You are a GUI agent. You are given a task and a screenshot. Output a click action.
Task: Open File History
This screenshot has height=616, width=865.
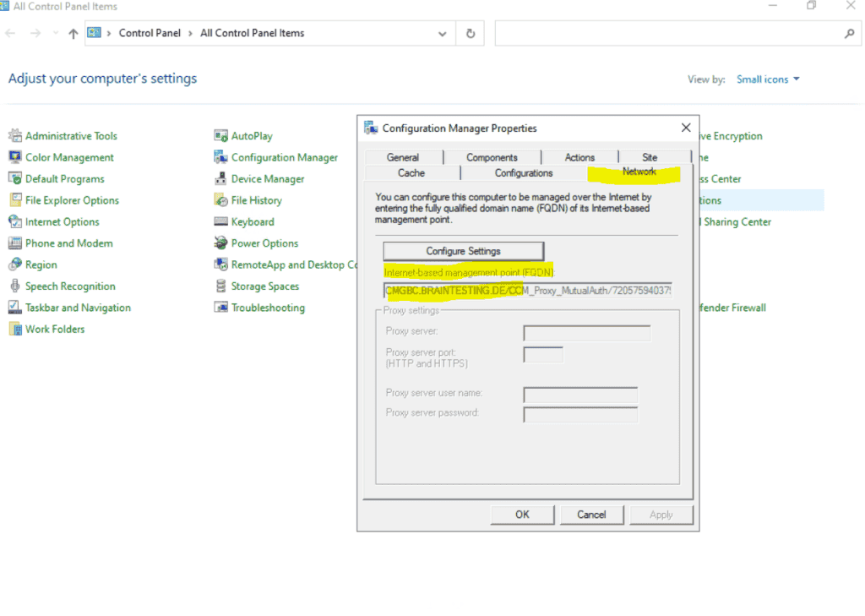[x=255, y=199]
